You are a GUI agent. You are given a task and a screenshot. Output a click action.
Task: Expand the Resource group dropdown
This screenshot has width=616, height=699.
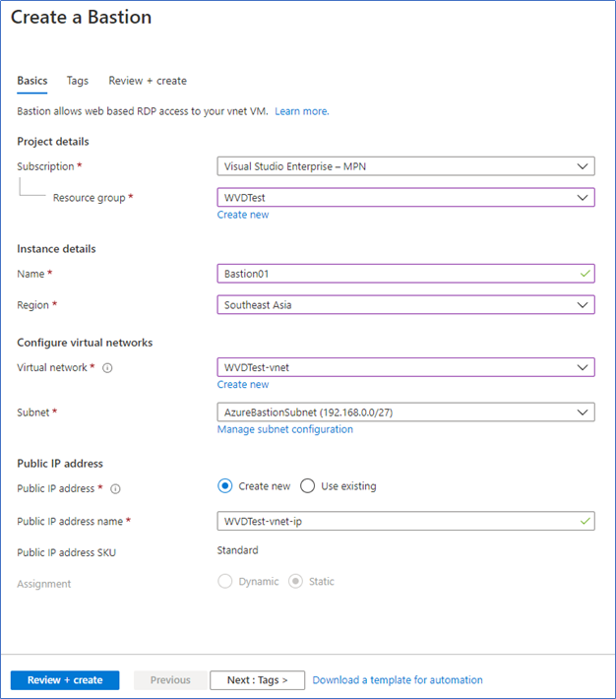tap(405, 198)
